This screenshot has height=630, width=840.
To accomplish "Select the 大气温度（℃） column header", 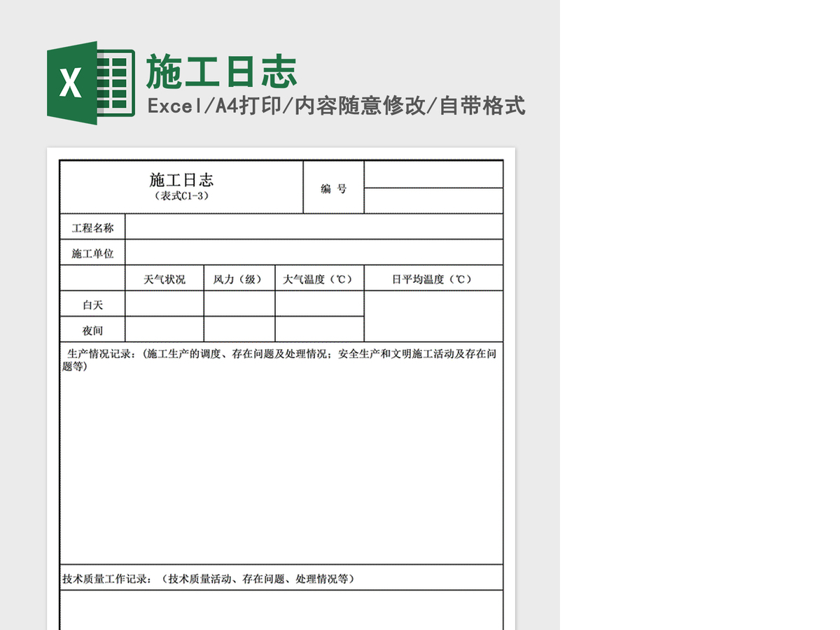I will [x=319, y=278].
